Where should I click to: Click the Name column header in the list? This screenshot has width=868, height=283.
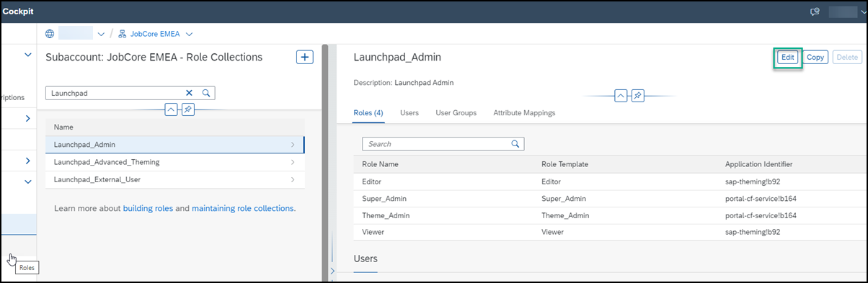64,127
